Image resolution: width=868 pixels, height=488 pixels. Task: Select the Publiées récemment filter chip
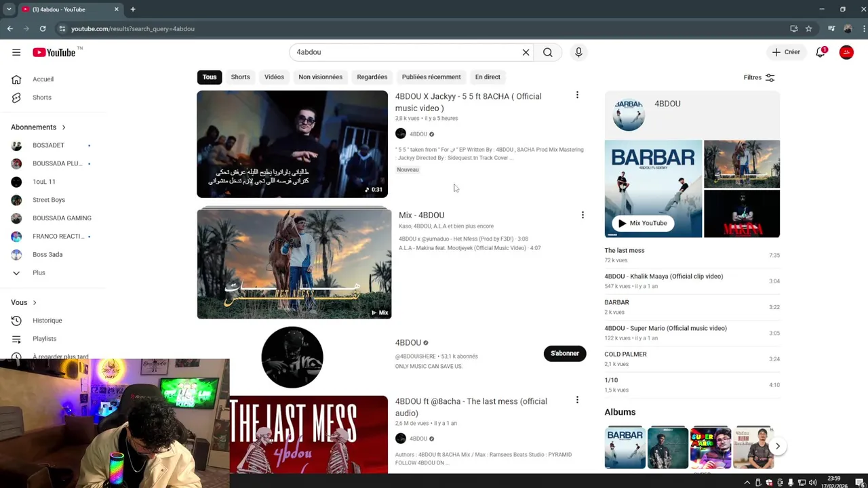coord(431,77)
